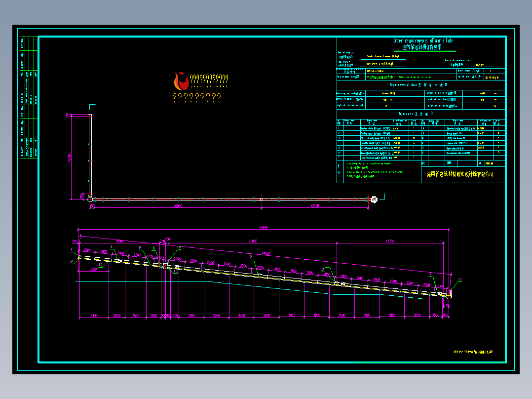Click the company name 湖南省建筑材料研究设计院有限公司
The width and height of the screenshot is (532, 399).
(460, 174)
